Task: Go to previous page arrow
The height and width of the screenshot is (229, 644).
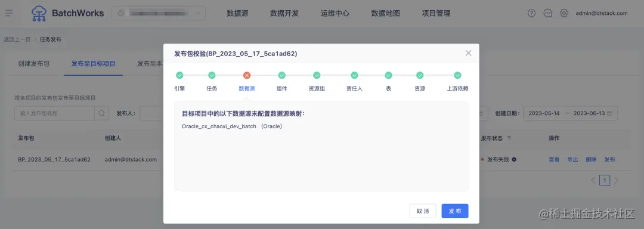Action: (x=593, y=180)
